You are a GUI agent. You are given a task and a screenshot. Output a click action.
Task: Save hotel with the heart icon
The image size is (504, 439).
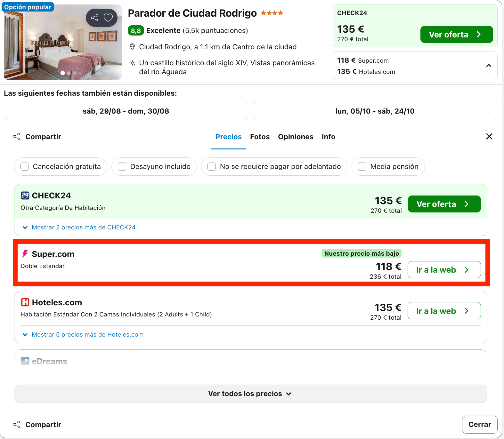(108, 18)
